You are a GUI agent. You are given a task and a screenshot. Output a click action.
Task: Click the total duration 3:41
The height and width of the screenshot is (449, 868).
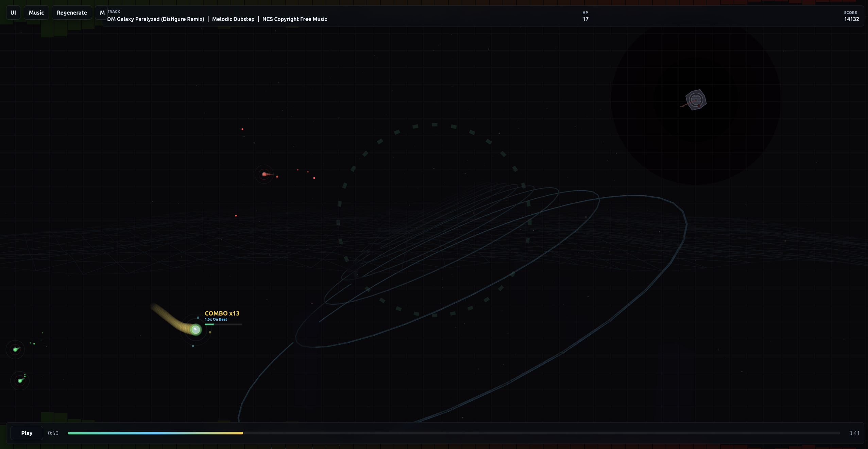point(854,433)
